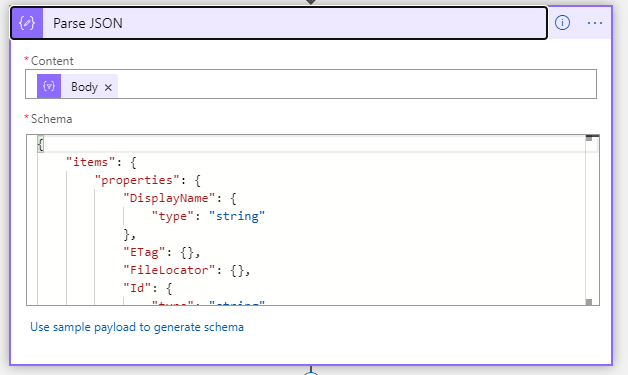The image size is (628, 375).
Task: Click the "Id" property line
Action: pos(147,288)
